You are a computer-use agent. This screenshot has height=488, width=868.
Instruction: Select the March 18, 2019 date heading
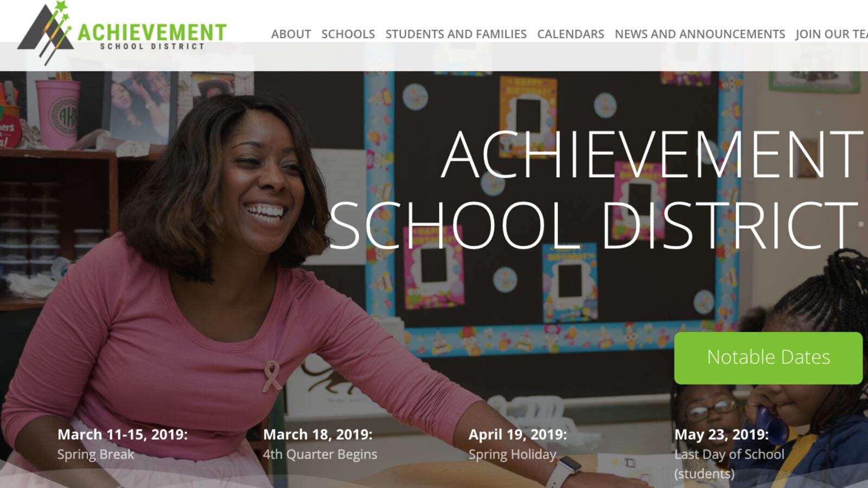click(x=318, y=434)
